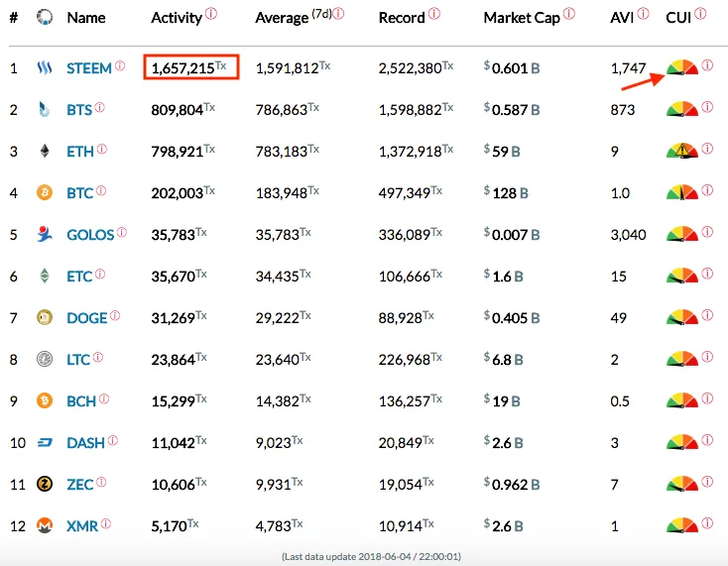Image resolution: width=728 pixels, height=566 pixels.
Task: Open the ZEC coin link
Action: pos(80,485)
